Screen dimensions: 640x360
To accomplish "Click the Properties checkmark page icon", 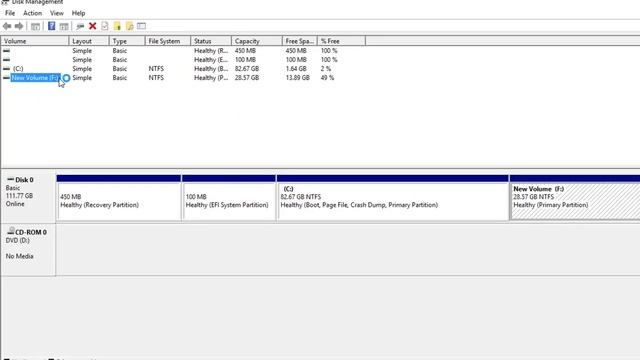I will click(x=105, y=26).
